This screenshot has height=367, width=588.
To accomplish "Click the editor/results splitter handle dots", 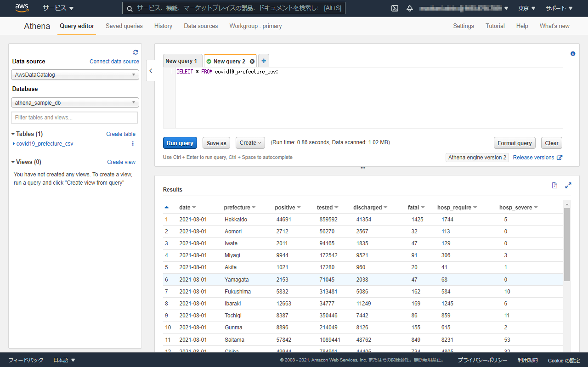I will tap(363, 168).
